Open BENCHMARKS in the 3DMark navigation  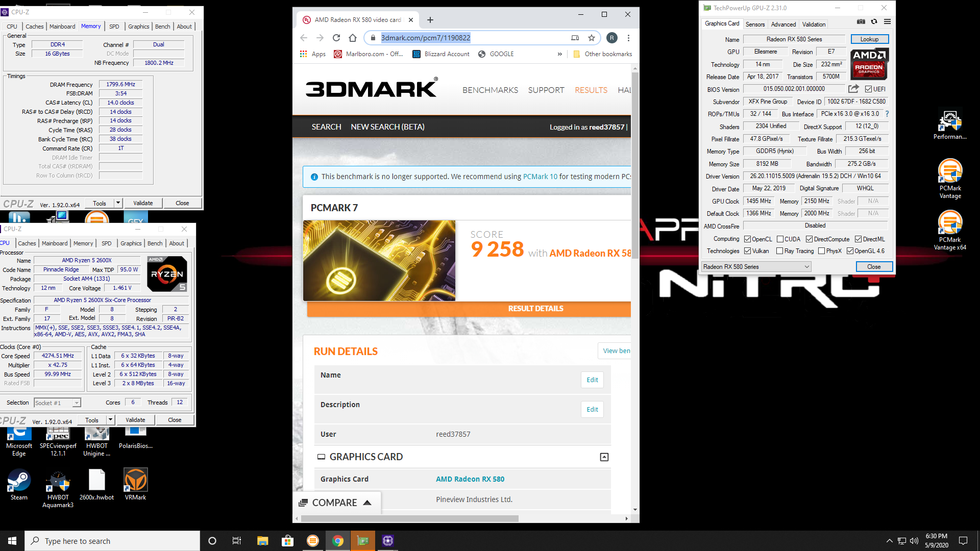pyautogui.click(x=490, y=90)
